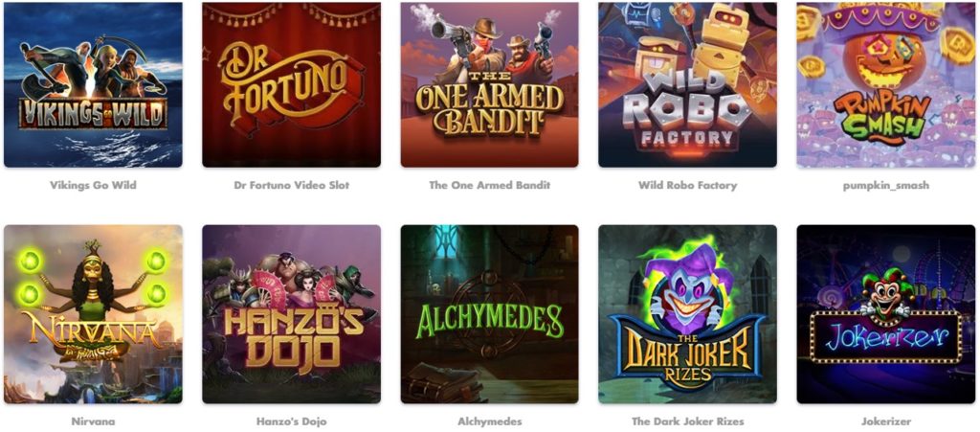Viewport: 980px width, 432px height.
Task: Click the 'Jokerizer' text label
Action: tap(885, 421)
